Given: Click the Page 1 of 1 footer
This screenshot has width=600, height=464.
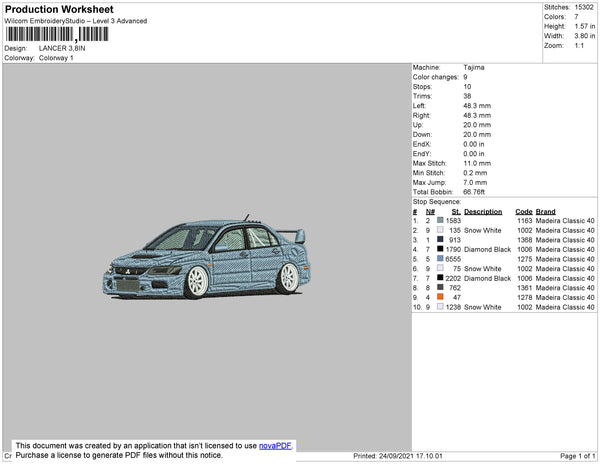Looking at the screenshot, I should (x=577, y=456).
